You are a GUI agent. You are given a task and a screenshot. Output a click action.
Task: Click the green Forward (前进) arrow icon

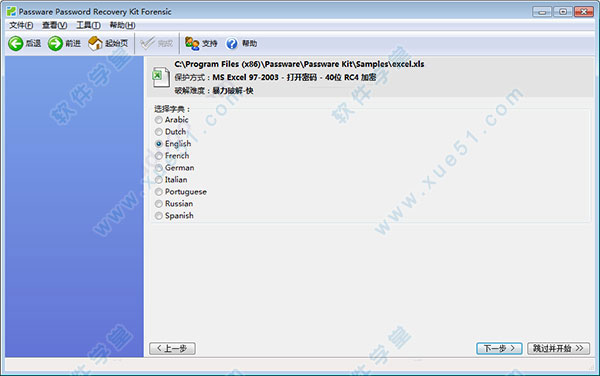click(x=55, y=44)
